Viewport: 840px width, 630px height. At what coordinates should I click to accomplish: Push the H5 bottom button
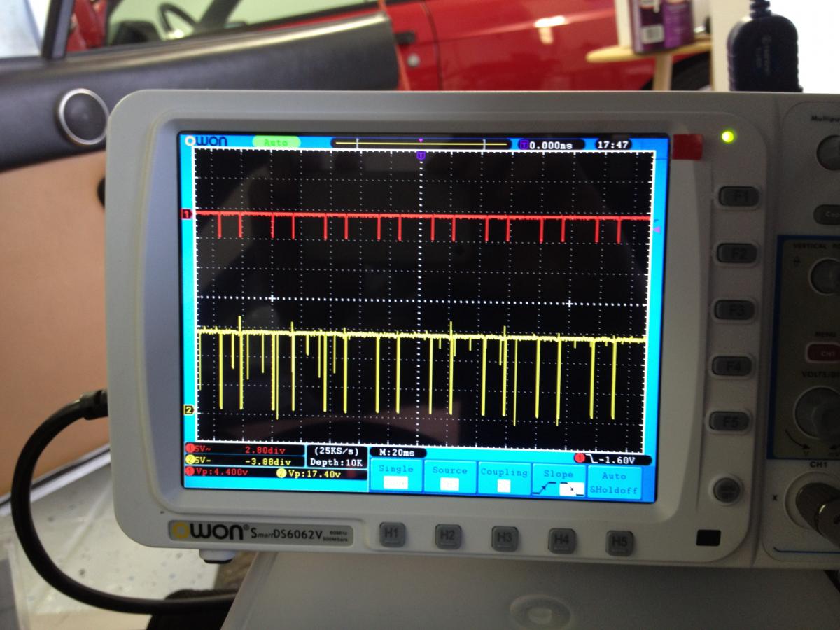pos(620,543)
